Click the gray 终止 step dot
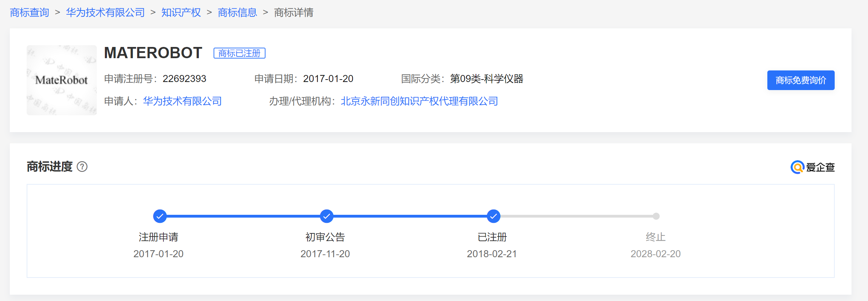The width and height of the screenshot is (868, 301). 656,216
